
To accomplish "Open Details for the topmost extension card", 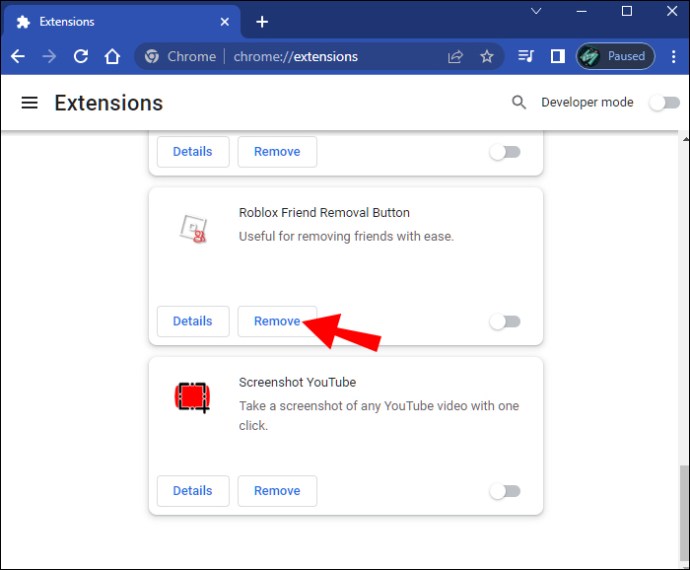I will [x=193, y=152].
